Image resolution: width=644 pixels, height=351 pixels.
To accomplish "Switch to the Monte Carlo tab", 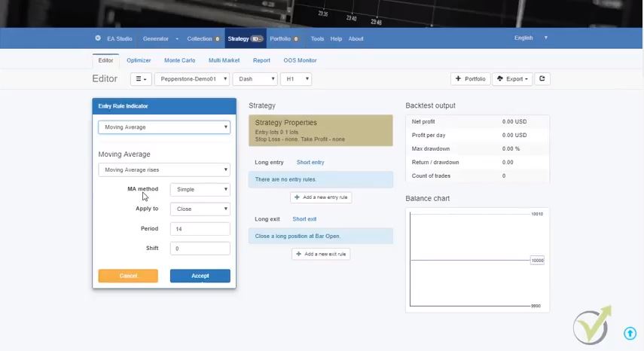I will pos(179,60).
